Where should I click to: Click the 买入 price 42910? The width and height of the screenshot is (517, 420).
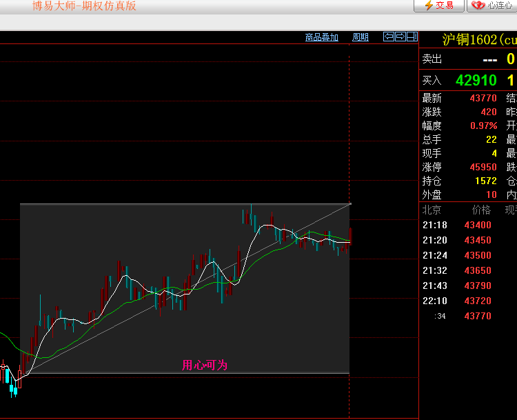(x=476, y=80)
